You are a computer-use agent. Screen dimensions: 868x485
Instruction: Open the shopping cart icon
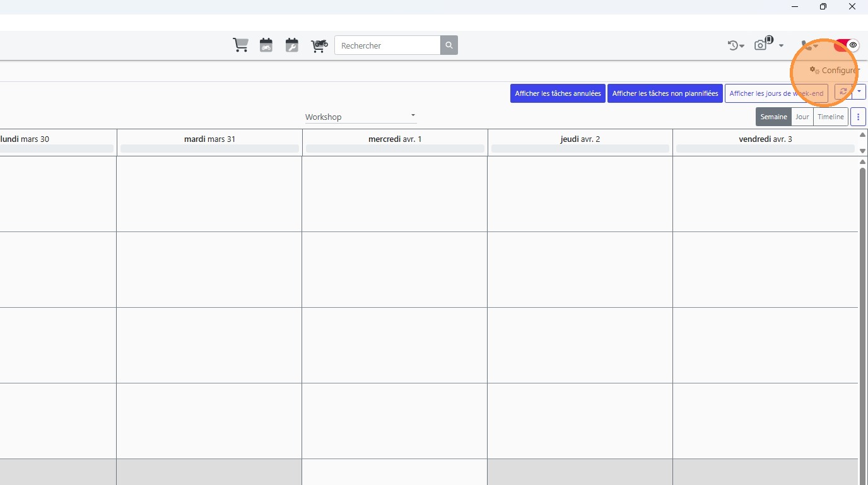(240, 45)
